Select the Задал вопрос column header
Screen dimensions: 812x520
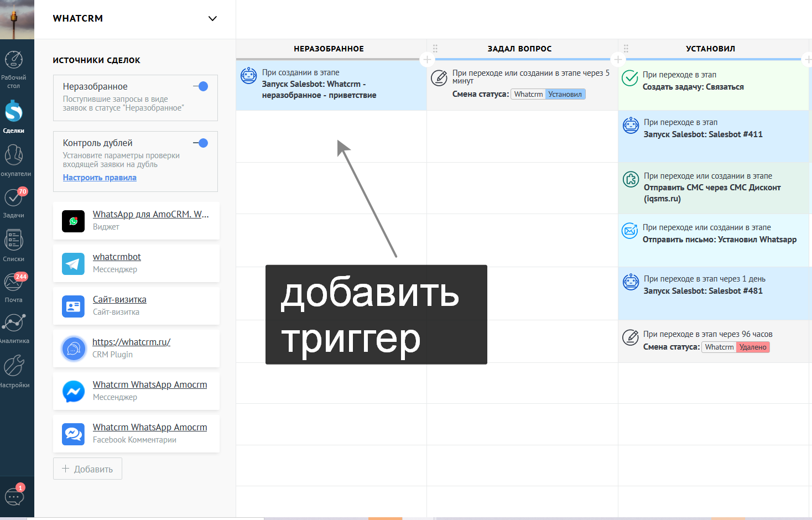click(519, 49)
